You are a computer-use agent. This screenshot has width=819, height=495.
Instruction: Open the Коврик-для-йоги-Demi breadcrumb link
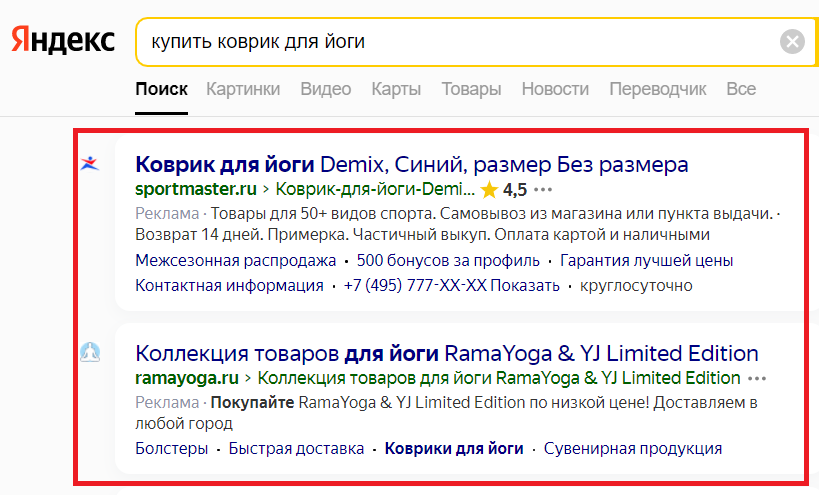[375, 189]
